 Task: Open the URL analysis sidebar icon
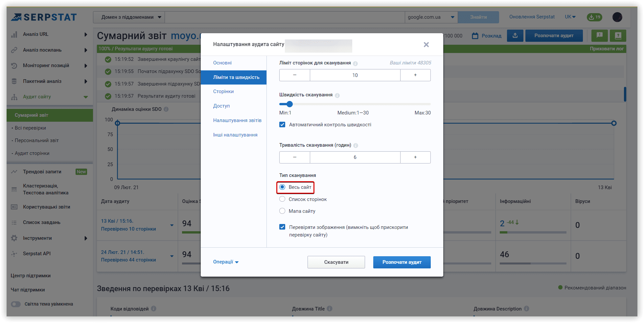coord(14,34)
